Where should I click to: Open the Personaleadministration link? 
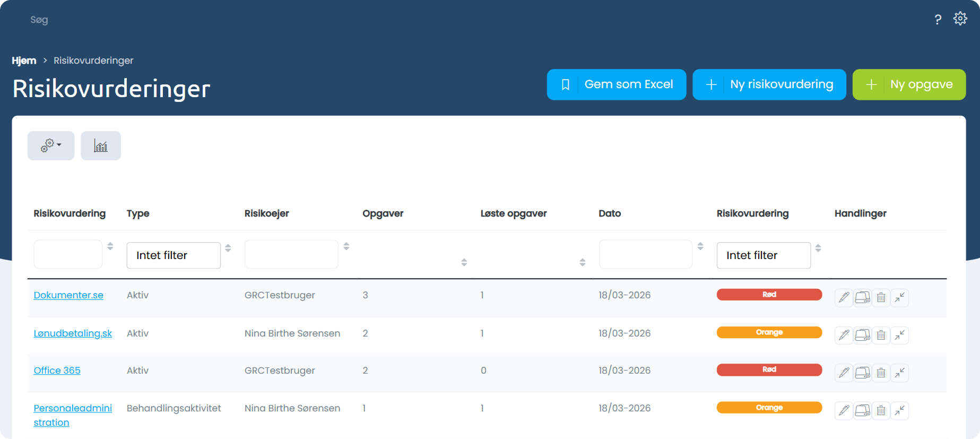73,415
